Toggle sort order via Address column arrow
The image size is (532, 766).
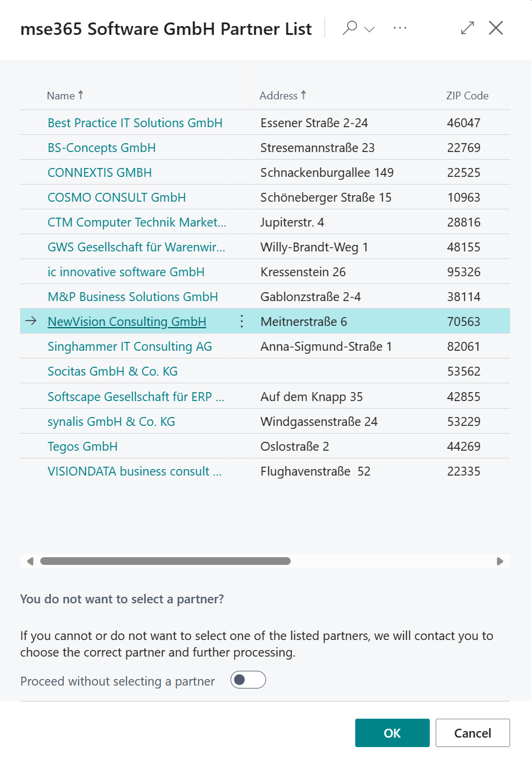(303, 95)
